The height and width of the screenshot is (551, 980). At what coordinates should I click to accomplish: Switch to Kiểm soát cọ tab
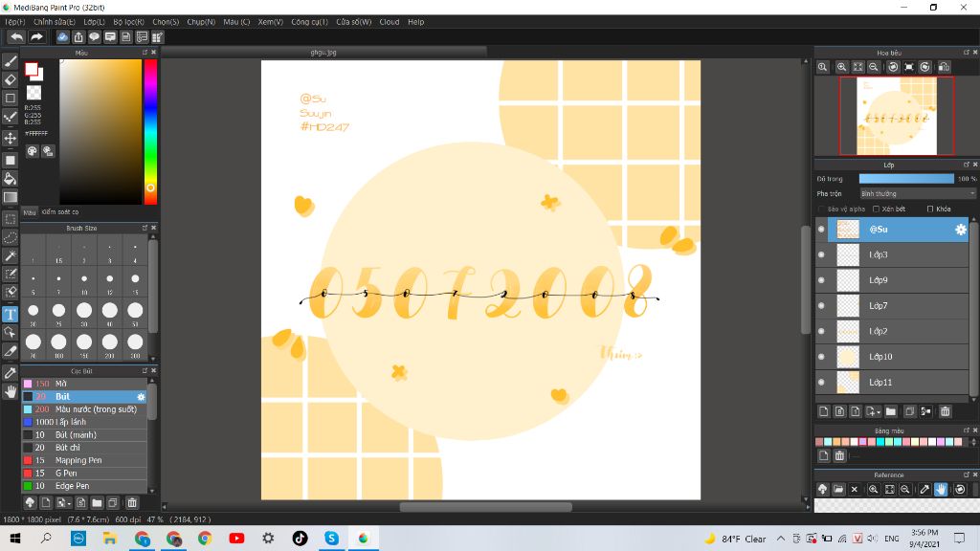(60, 212)
